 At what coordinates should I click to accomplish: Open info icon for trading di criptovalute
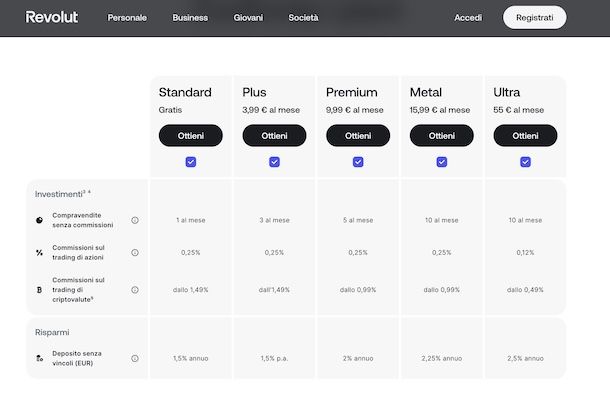pos(135,290)
